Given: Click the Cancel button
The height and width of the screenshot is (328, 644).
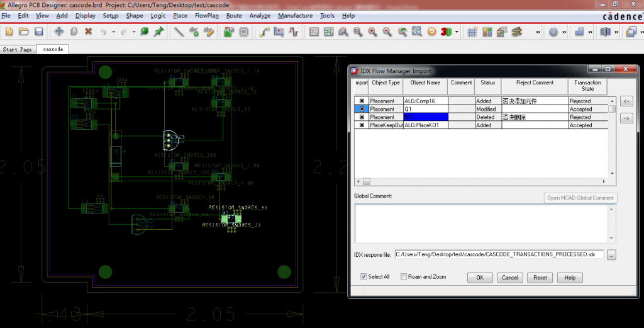Looking at the screenshot, I should tap(509, 278).
